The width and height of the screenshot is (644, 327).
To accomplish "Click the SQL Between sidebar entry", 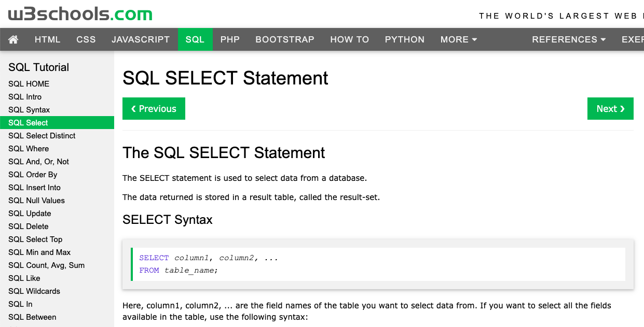I will (32, 317).
